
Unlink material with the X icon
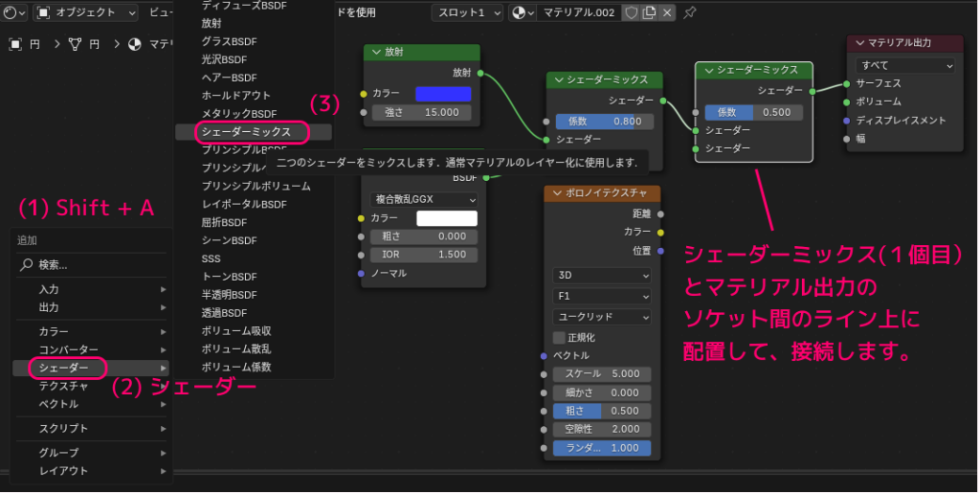667,12
